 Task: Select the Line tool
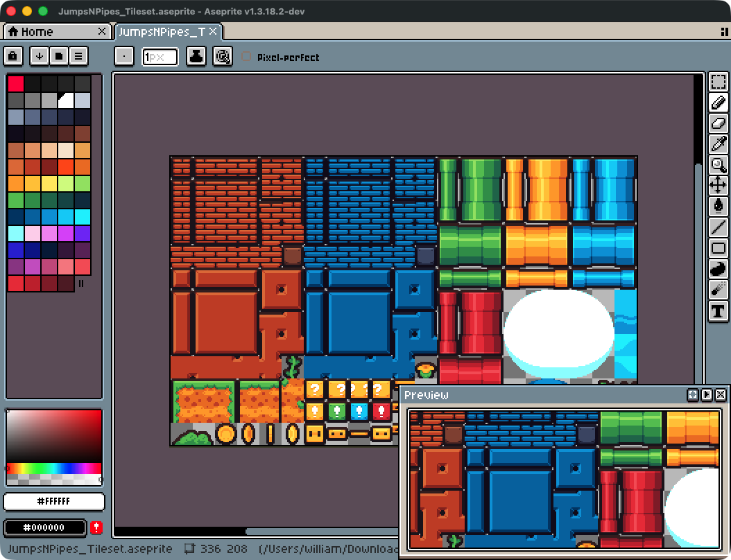click(x=718, y=227)
